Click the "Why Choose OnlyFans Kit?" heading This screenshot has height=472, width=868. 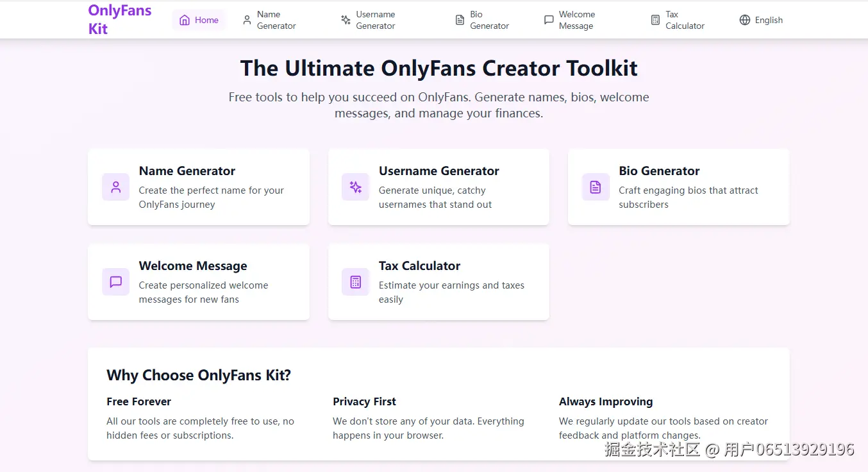point(199,375)
